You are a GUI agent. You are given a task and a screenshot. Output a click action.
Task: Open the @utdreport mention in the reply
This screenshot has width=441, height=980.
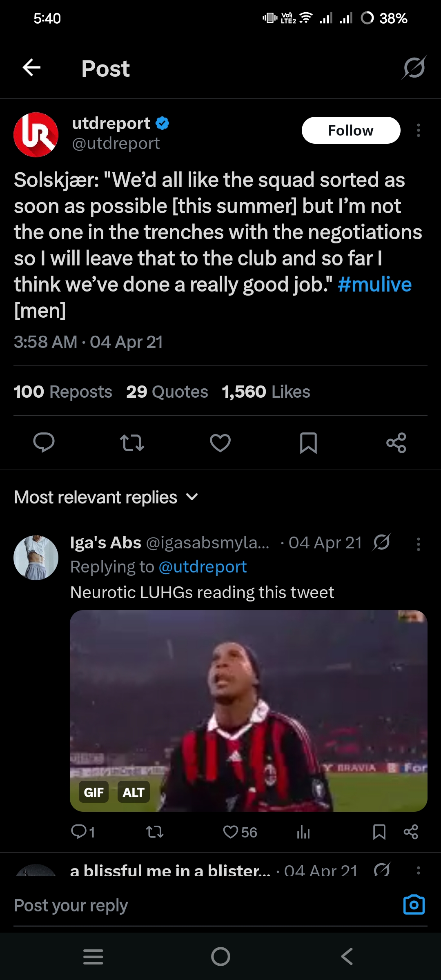[x=203, y=567]
